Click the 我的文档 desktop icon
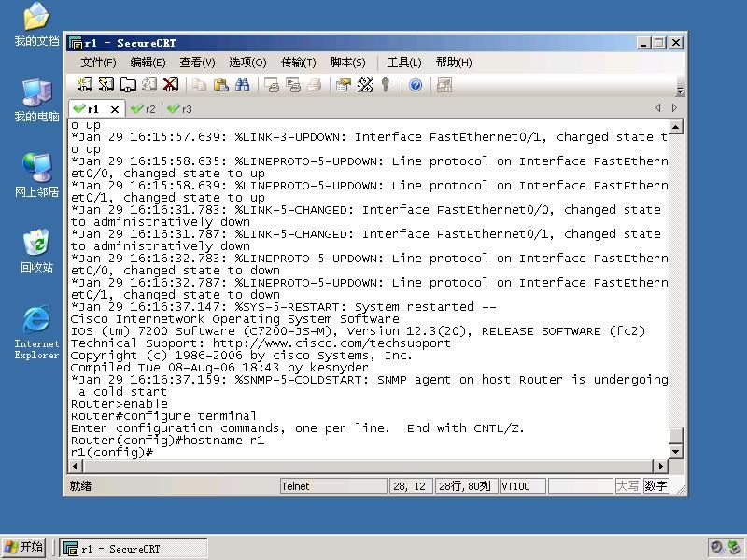The height and width of the screenshot is (560, 747). (36, 24)
